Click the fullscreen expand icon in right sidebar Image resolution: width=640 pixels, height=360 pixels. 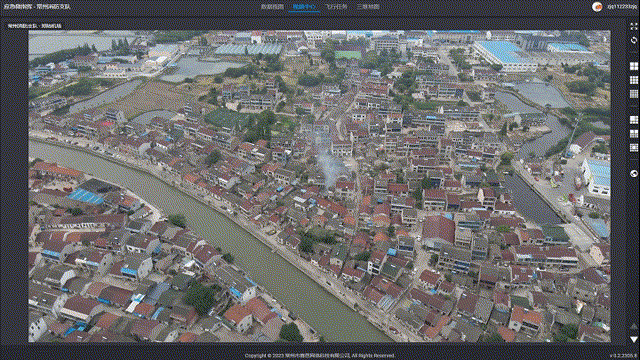[633, 27]
